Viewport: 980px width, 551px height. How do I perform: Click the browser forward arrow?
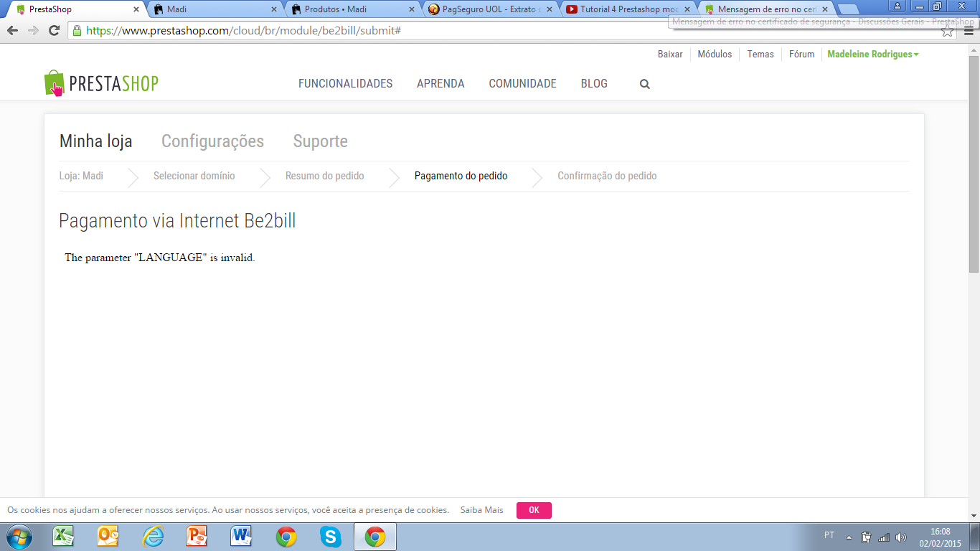[33, 31]
